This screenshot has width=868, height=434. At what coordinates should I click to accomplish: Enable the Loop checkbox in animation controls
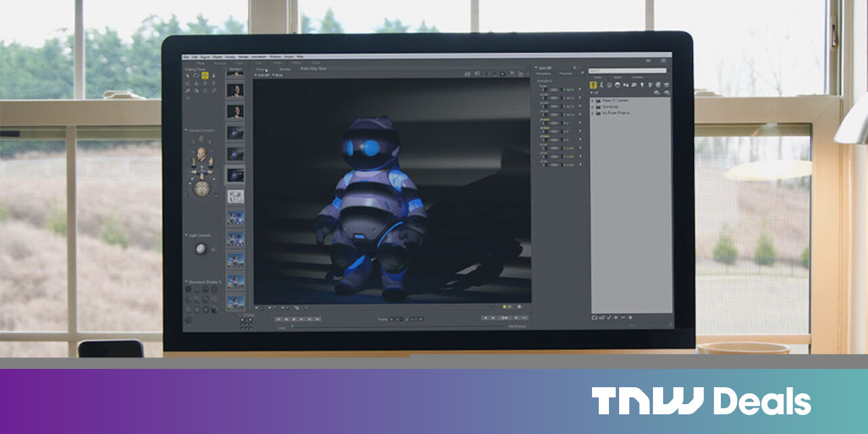[x=275, y=327]
